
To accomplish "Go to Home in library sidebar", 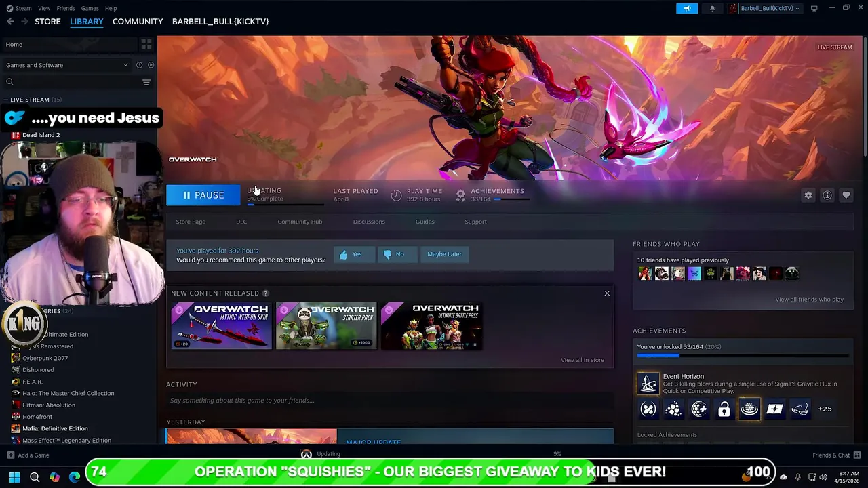I will 68,44.
